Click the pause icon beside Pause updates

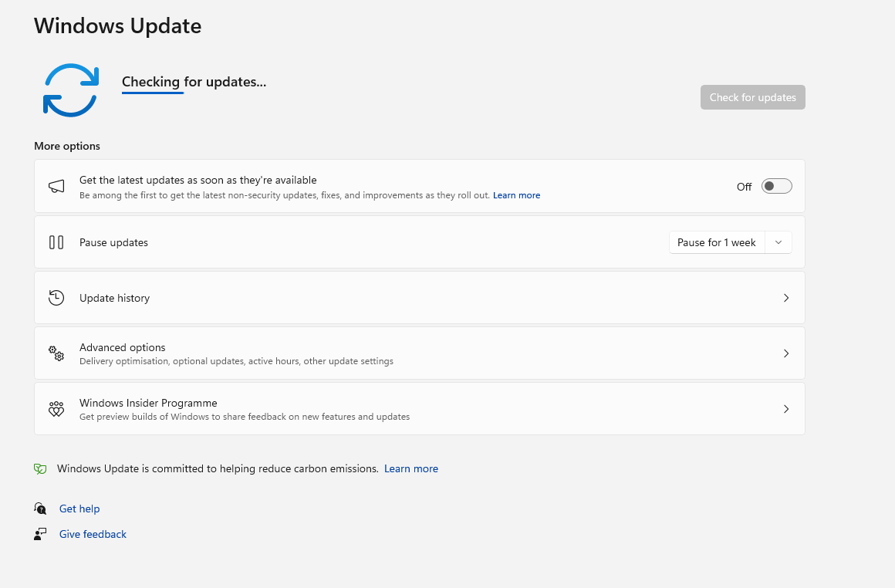tap(56, 242)
